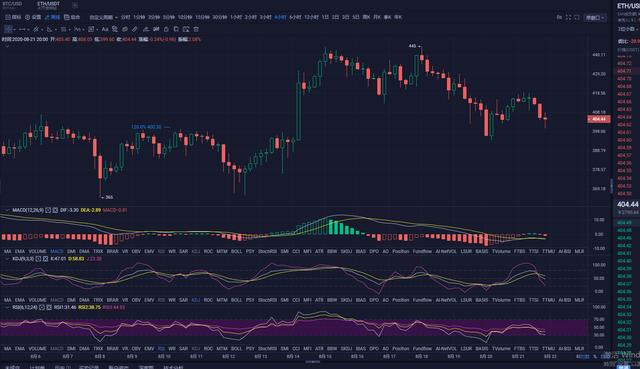Select VOLUME in MACD panel indicator row
The width and height of the screenshot is (640, 369).
(37, 251)
